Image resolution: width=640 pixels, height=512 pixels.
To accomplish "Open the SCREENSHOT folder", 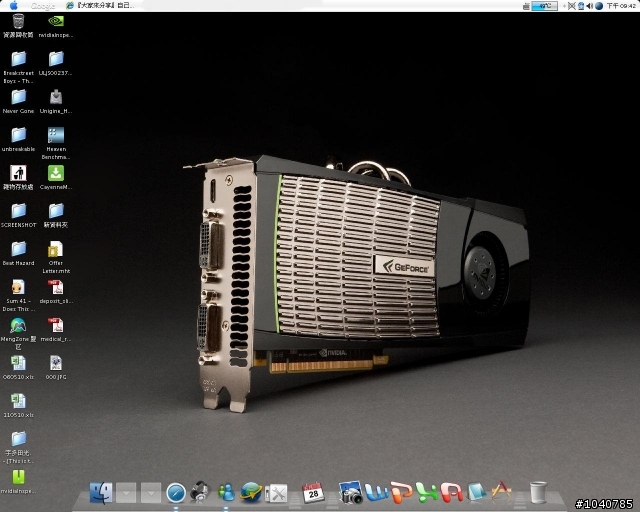I will [x=18, y=216].
